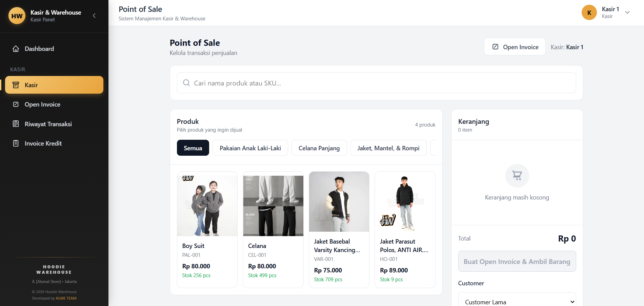Click the Riwayat Transaksi list icon
Image resolution: width=644 pixels, height=306 pixels.
coord(16,124)
